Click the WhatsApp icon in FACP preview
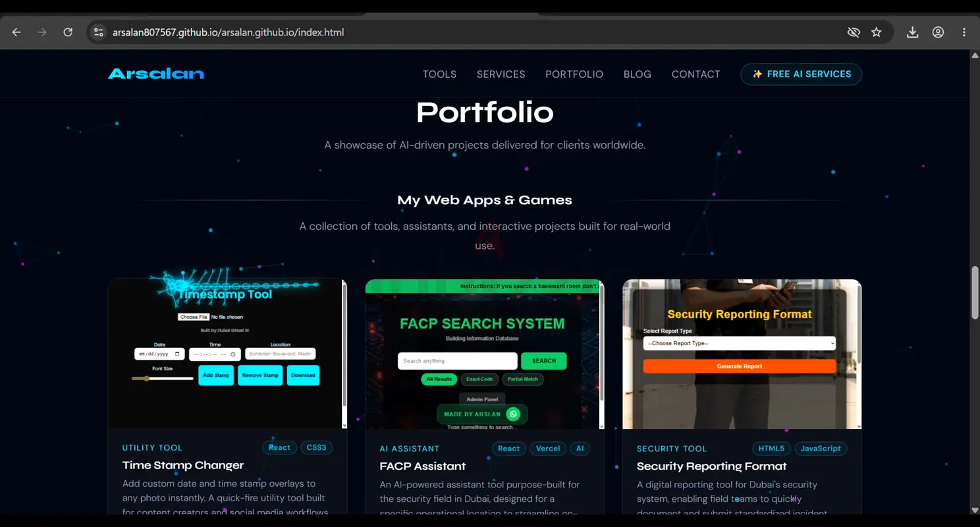 [513, 414]
